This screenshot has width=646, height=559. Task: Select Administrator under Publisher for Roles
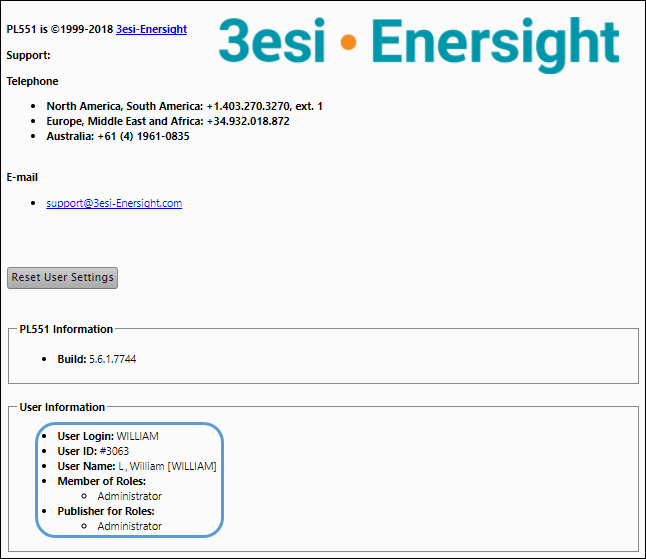coord(129,526)
